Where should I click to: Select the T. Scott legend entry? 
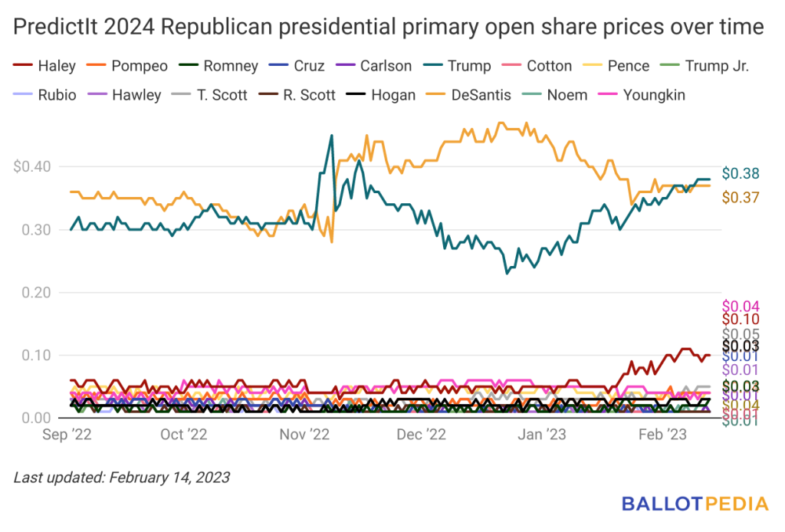(209, 95)
